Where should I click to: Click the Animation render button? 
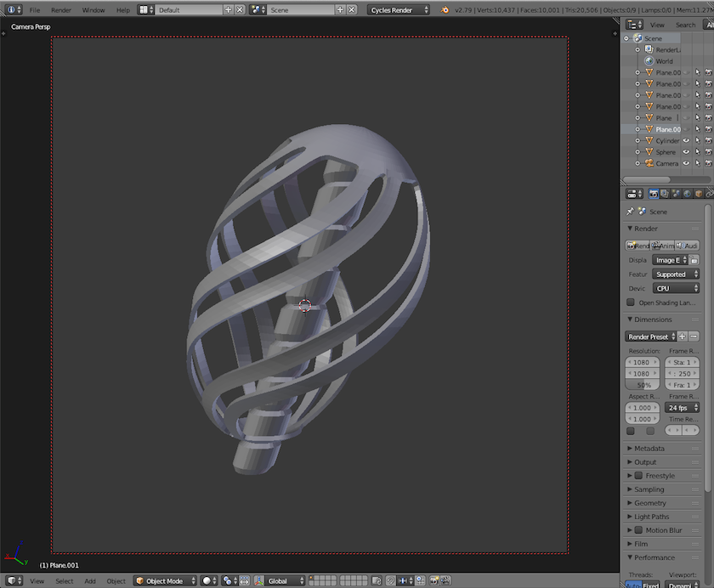[x=663, y=246]
